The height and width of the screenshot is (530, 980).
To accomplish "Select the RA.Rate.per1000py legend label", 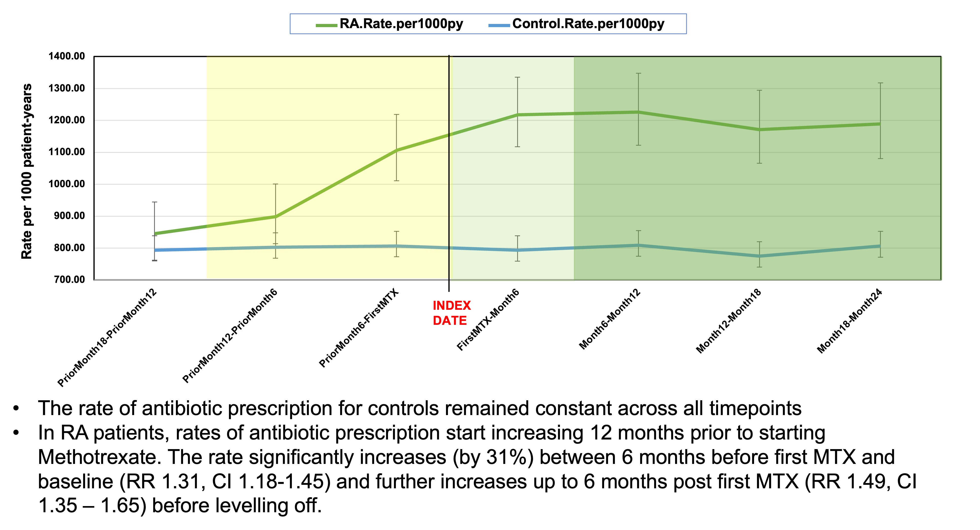I will tap(401, 24).
